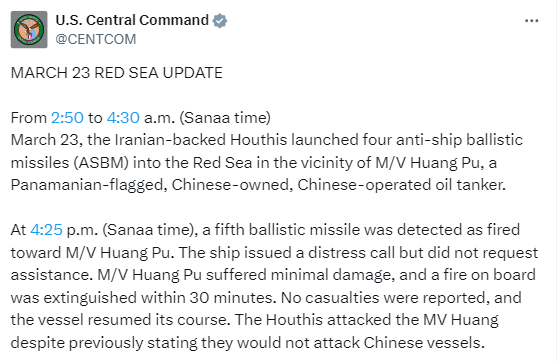Click the 4:25 timestamp link

point(46,230)
